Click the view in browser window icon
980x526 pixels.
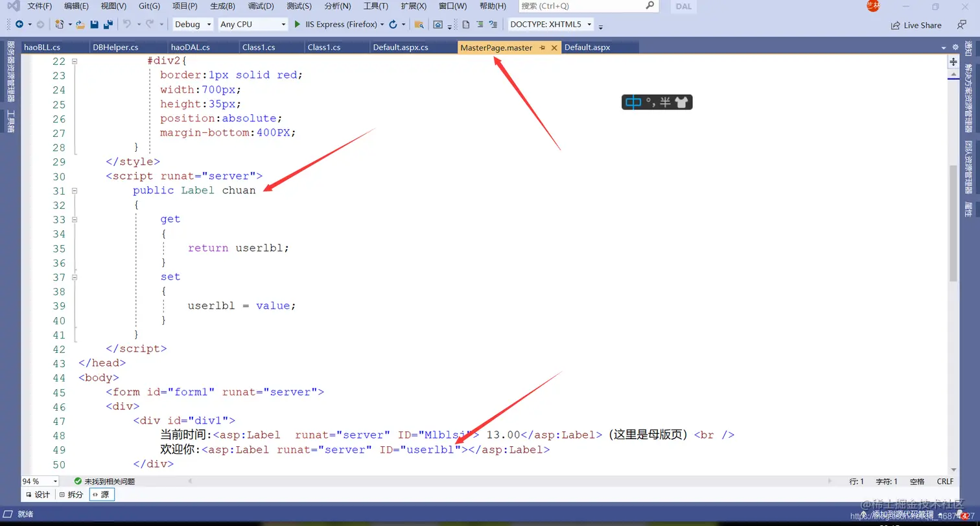(x=438, y=25)
